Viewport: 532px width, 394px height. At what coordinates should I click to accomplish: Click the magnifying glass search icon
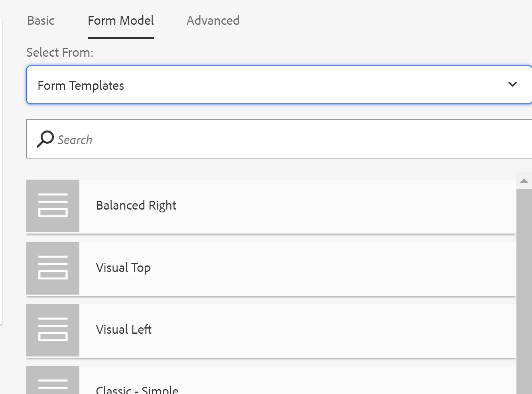tap(45, 139)
